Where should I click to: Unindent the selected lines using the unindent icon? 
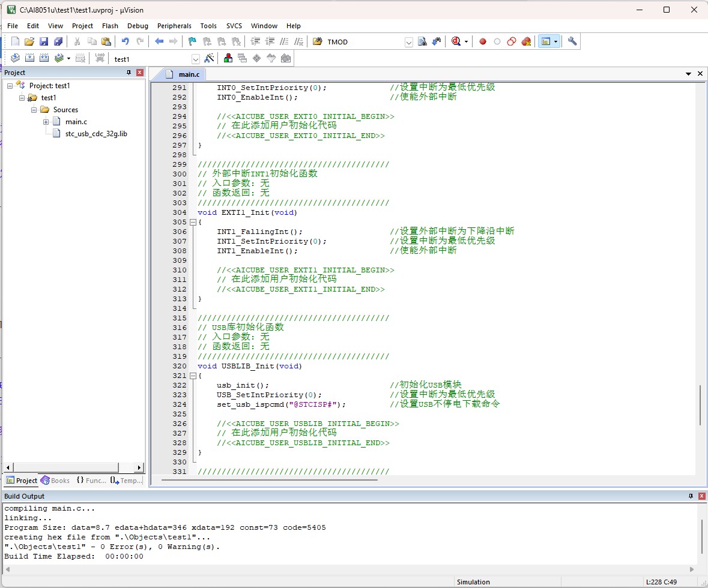(270, 41)
